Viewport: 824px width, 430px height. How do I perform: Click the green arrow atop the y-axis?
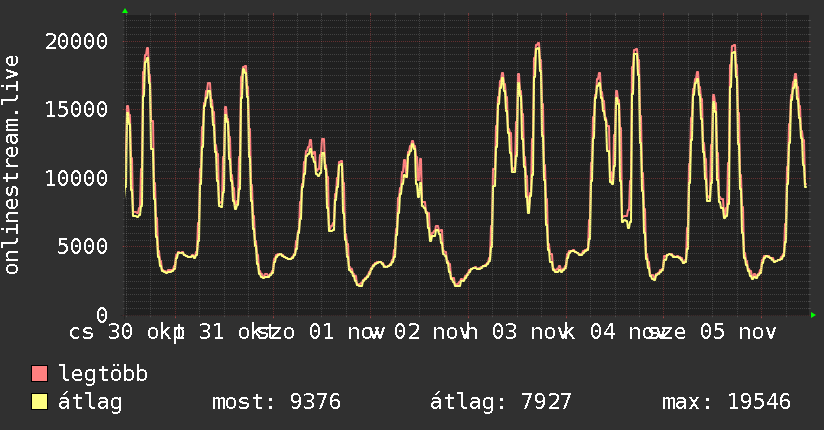(x=125, y=11)
